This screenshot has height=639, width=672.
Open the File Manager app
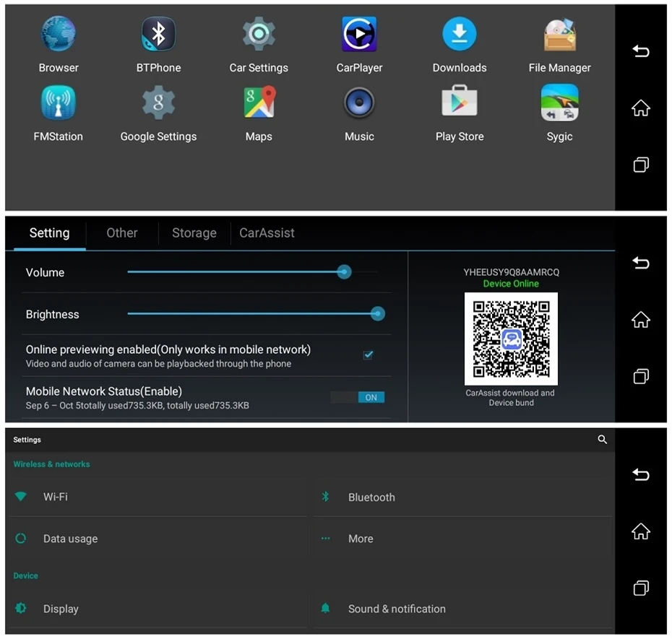(559, 44)
